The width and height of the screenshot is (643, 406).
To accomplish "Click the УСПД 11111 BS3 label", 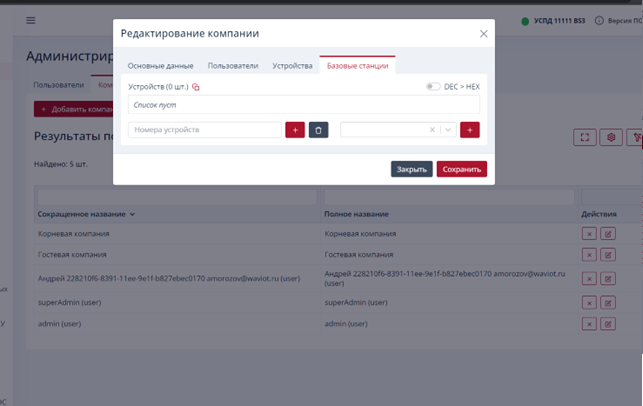I will point(559,21).
